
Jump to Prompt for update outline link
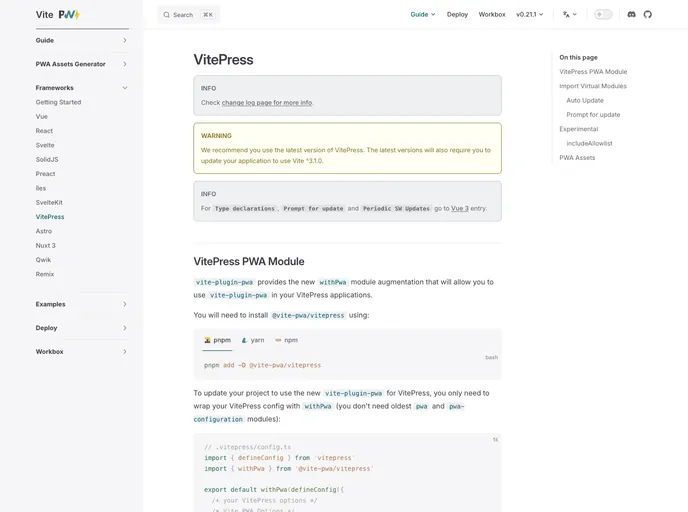593,115
